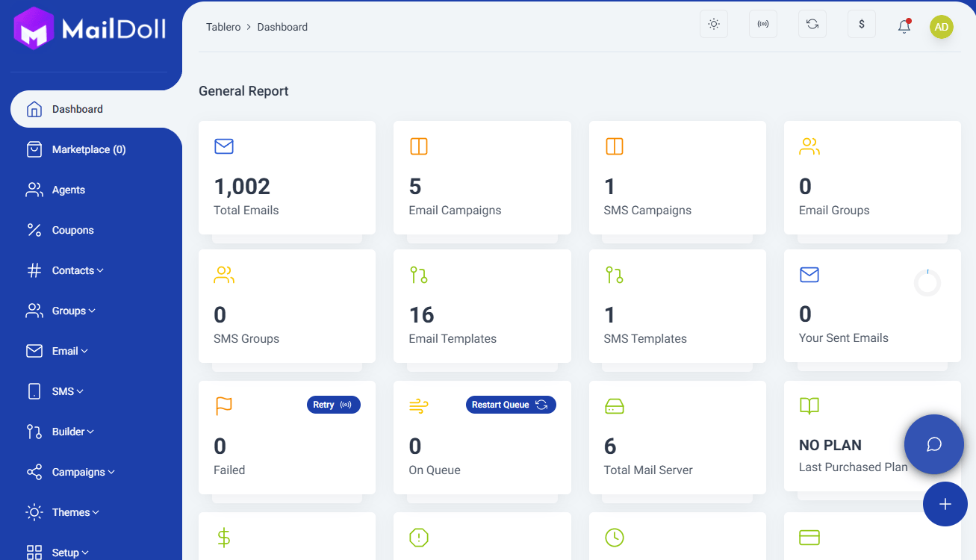Click the Total Mail Server drive icon
Screen dimensions: 976x560
point(614,406)
